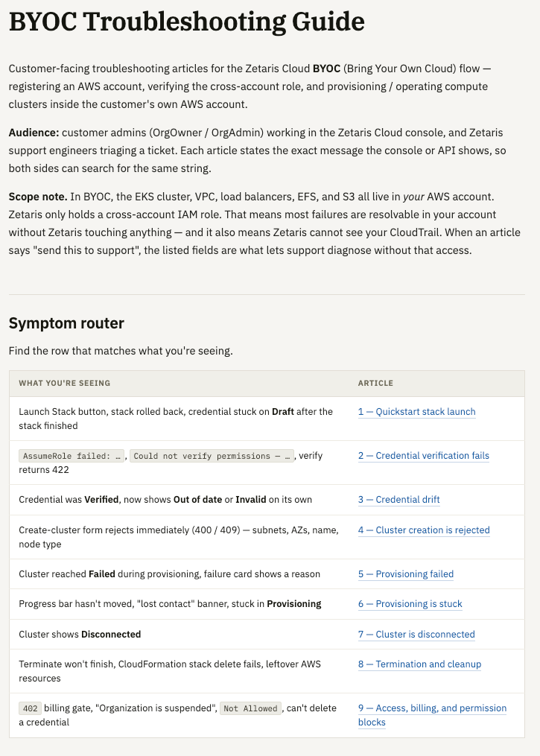Open the Access, billing, and permission blocks link
The height and width of the screenshot is (756, 540).
(432, 715)
